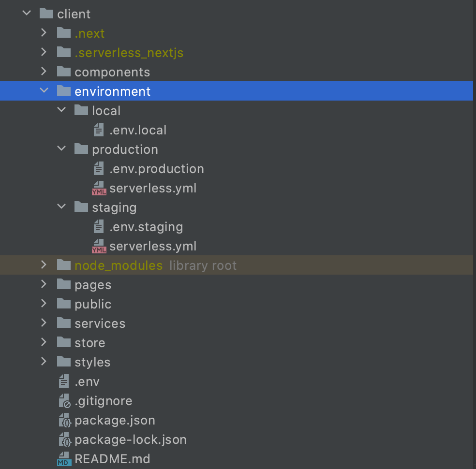Click the package-lock.json file icon
This screenshot has height=469, width=476.
(x=64, y=440)
